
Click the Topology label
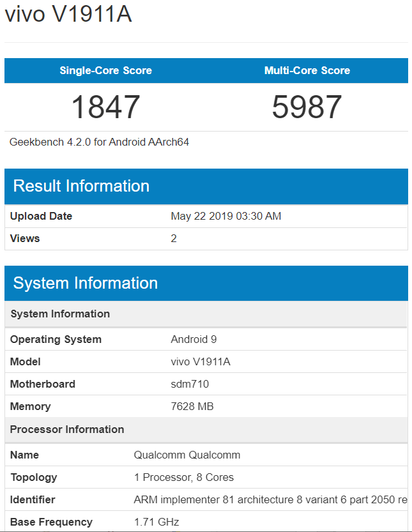coord(34,477)
